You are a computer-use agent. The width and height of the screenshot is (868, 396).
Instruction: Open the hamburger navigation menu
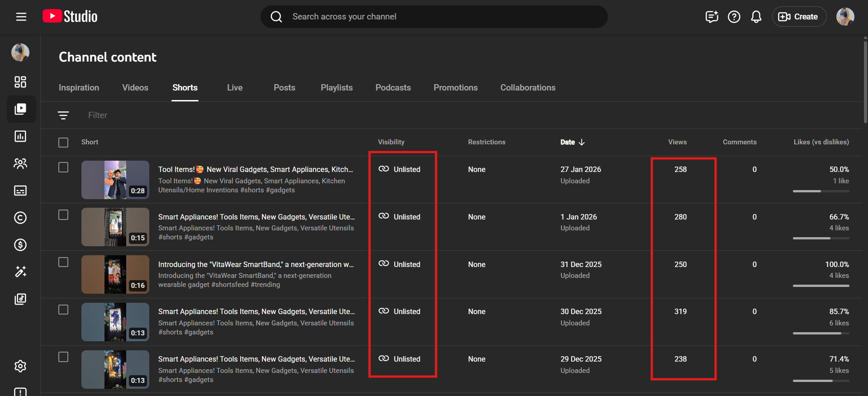point(21,17)
